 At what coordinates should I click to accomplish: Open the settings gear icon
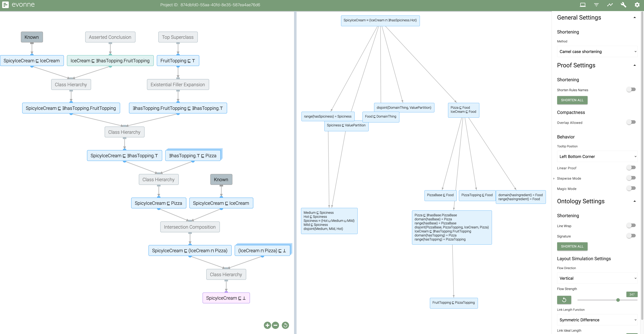coord(637,5)
